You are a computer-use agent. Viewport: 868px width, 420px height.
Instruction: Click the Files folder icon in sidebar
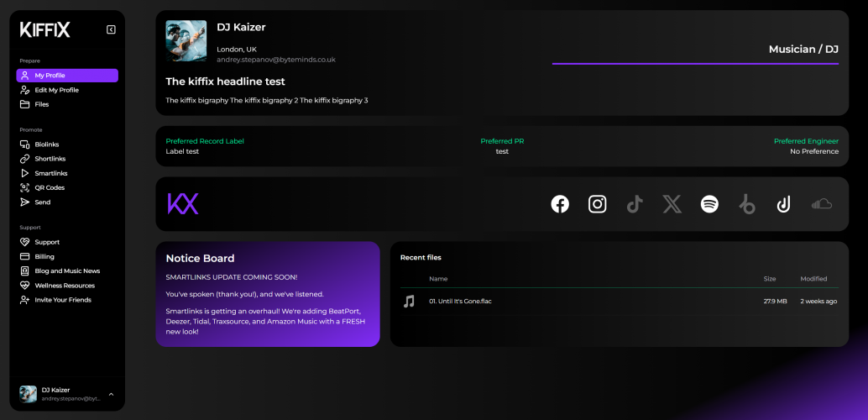coord(25,104)
